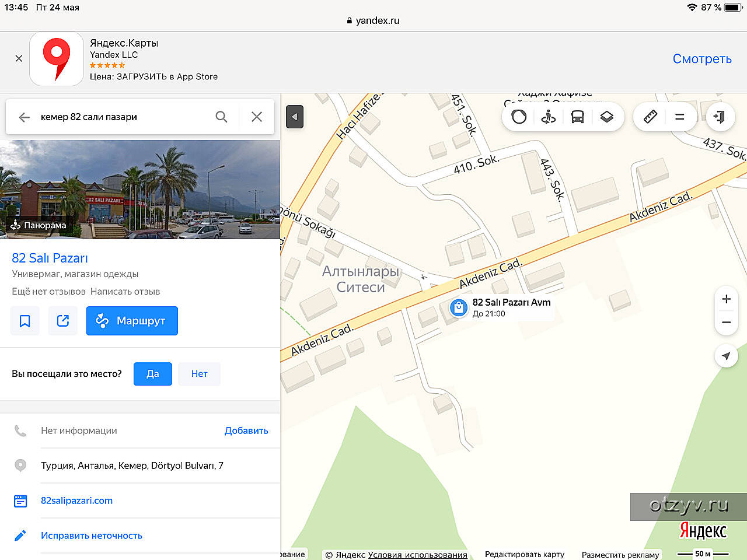
Task: Share the place with share icon
Action: 63,321
